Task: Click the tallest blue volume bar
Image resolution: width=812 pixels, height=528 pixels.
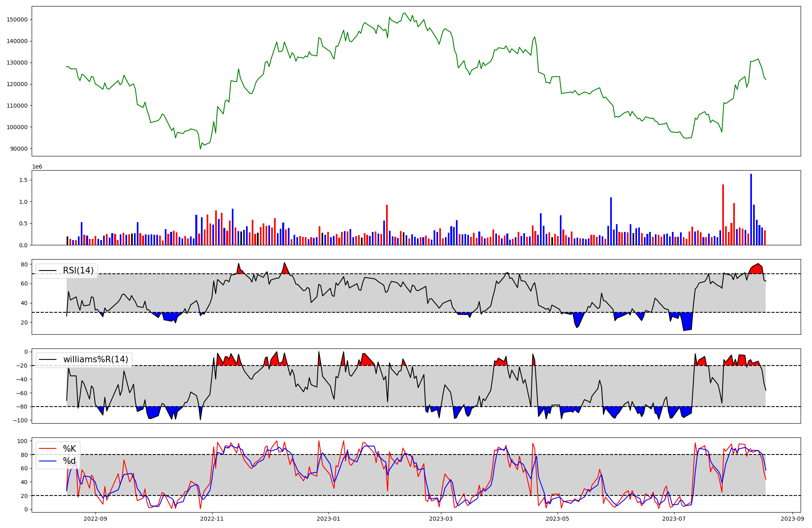Action: click(751, 209)
